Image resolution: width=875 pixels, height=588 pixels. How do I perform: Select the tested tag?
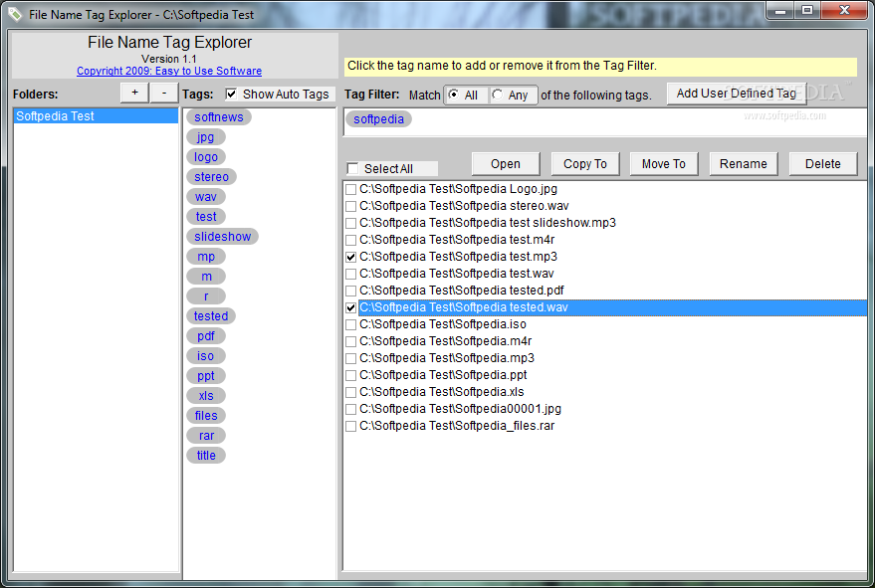pos(211,316)
